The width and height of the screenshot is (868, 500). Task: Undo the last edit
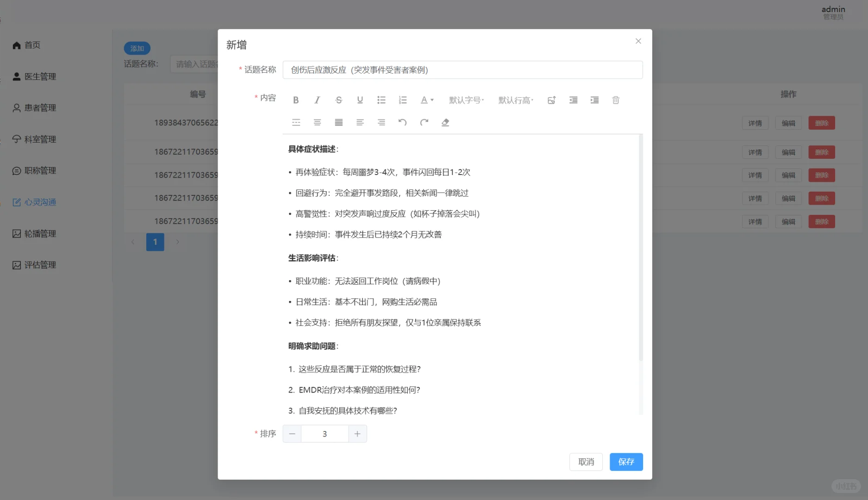click(x=402, y=122)
